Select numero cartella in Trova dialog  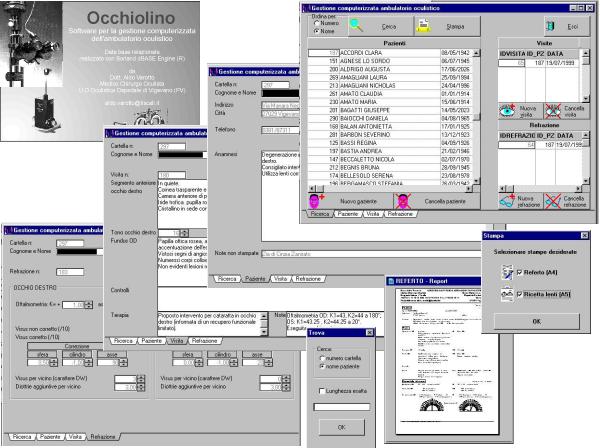322,358
